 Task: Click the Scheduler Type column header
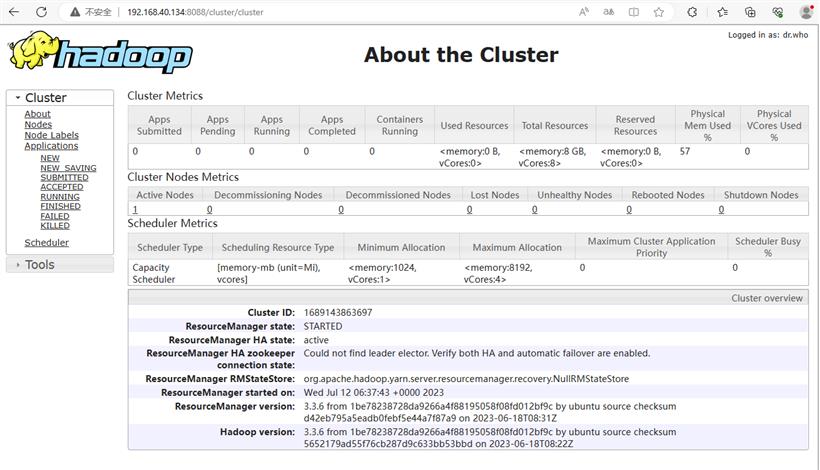point(170,247)
